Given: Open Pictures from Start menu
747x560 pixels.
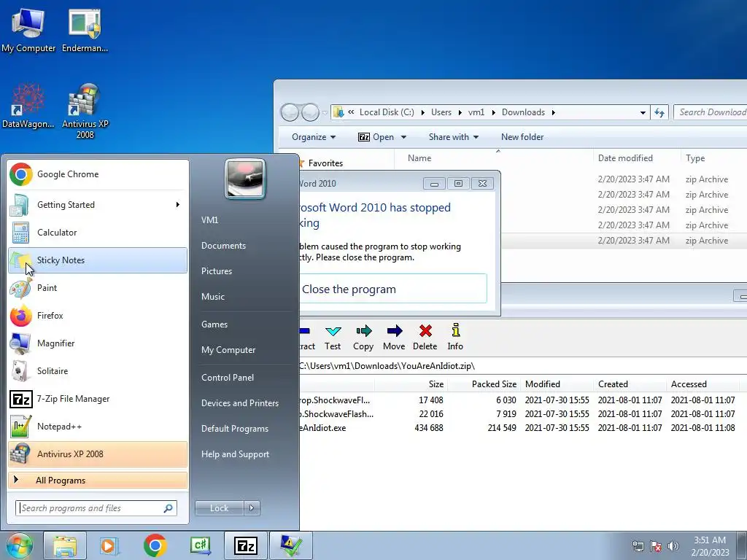Looking at the screenshot, I should point(217,271).
